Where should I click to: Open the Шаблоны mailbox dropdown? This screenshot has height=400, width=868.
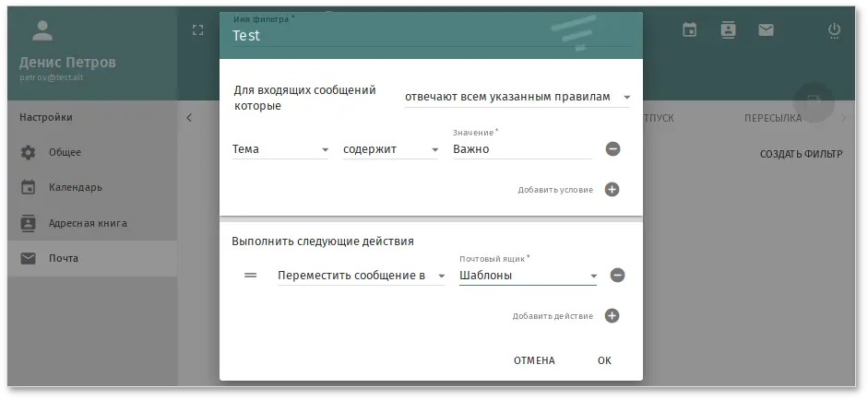(x=529, y=276)
